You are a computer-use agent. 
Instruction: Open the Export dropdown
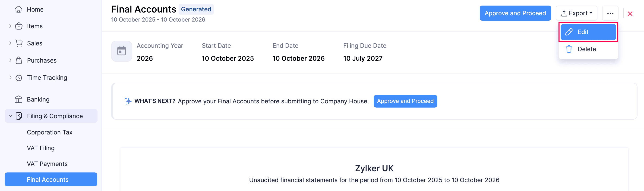pyautogui.click(x=577, y=13)
